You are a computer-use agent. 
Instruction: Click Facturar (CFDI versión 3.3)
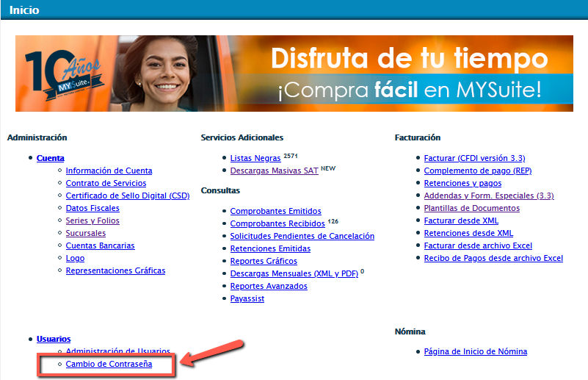point(474,158)
